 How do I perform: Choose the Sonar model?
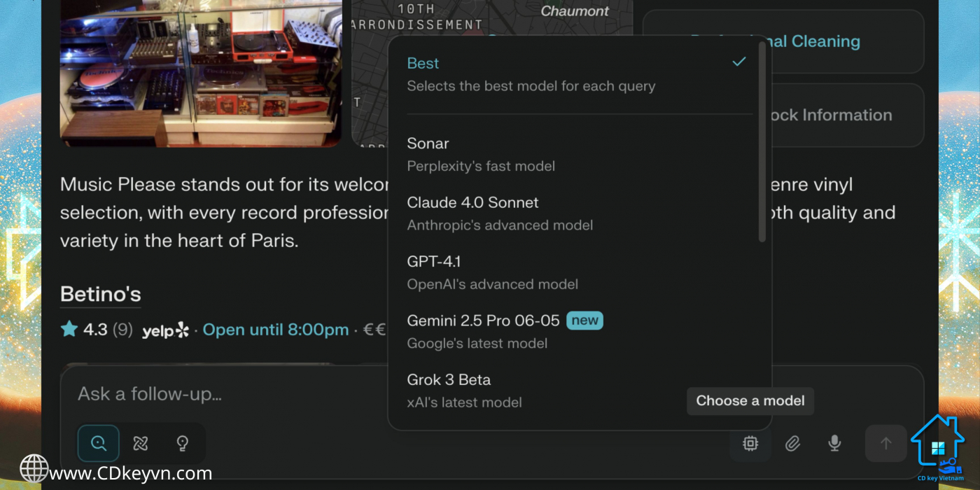point(578,155)
